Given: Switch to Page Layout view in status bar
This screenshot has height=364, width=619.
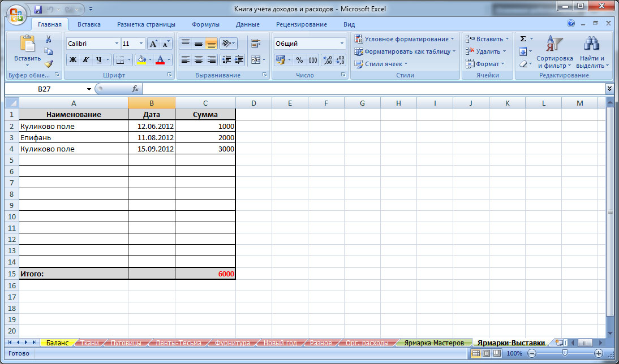Looking at the screenshot, I should point(486,353).
